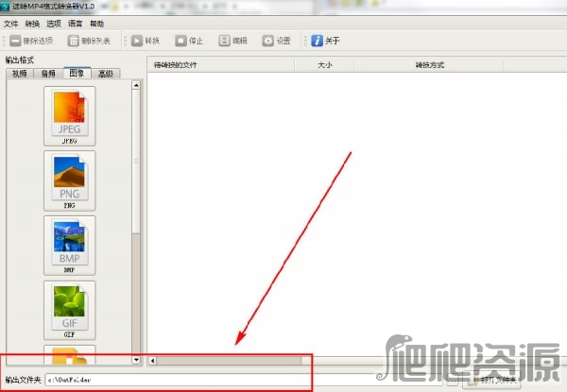Select the 图像 tab
567x392 pixels.
[x=77, y=73]
